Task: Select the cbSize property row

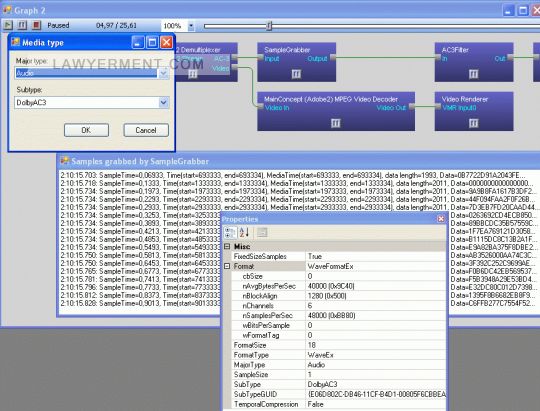Action: pos(339,276)
